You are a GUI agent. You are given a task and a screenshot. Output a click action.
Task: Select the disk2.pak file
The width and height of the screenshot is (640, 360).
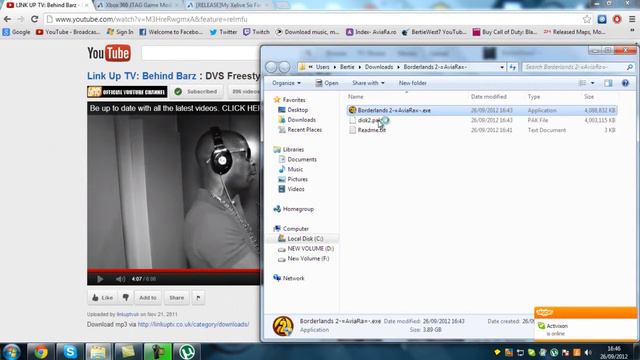click(x=482, y=120)
